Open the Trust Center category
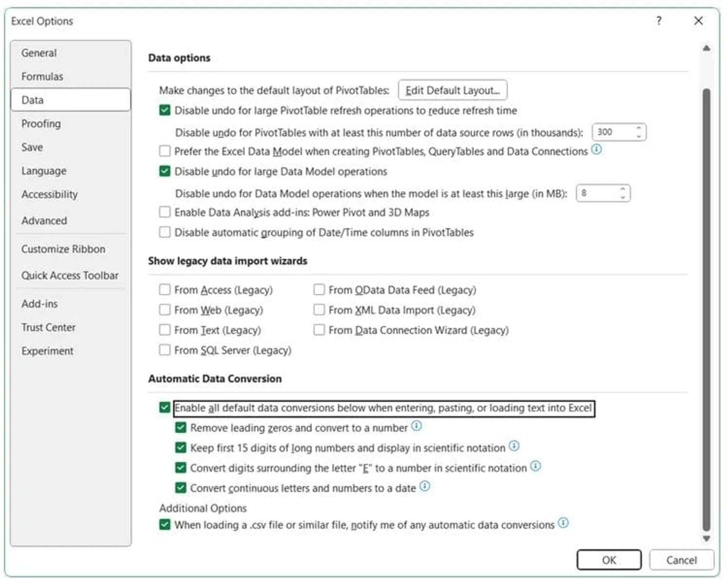 [x=71, y=327]
